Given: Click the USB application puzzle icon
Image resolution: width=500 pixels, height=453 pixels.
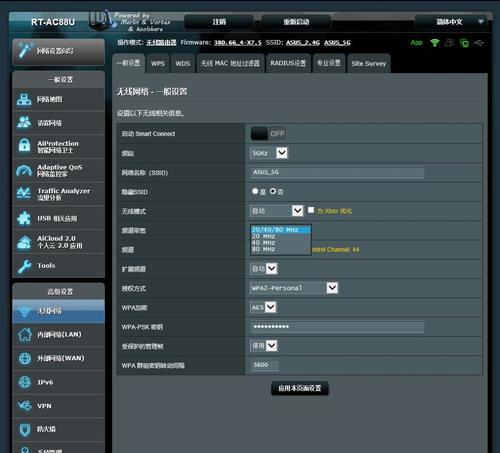Looking at the screenshot, I should pyautogui.click(x=24, y=218).
